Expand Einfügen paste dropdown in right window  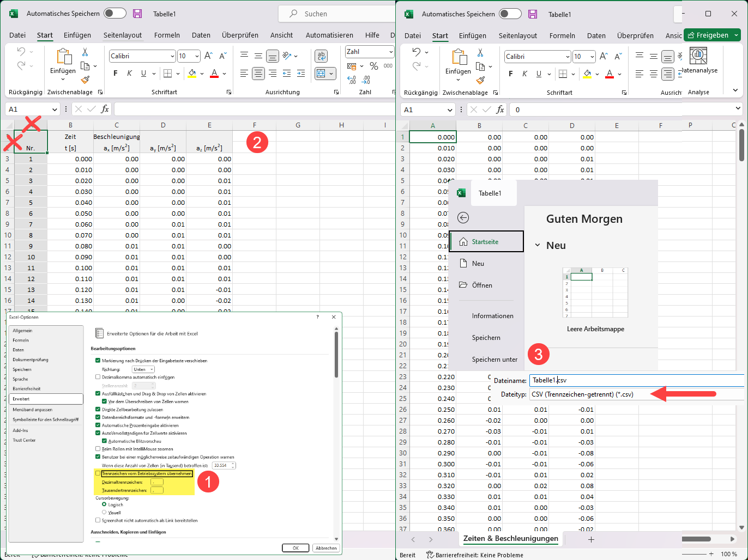coord(458,81)
